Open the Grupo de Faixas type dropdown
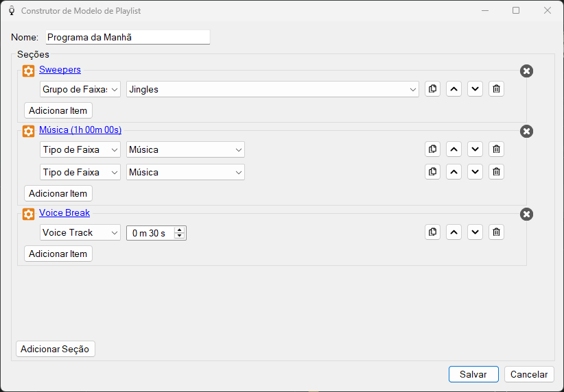This screenshot has height=392, width=564. (x=80, y=89)
